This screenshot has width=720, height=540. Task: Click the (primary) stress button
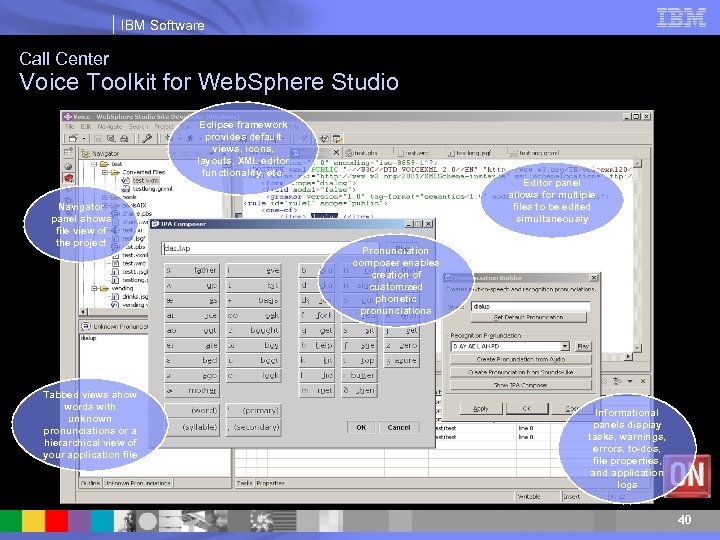(x=253, y=411)
